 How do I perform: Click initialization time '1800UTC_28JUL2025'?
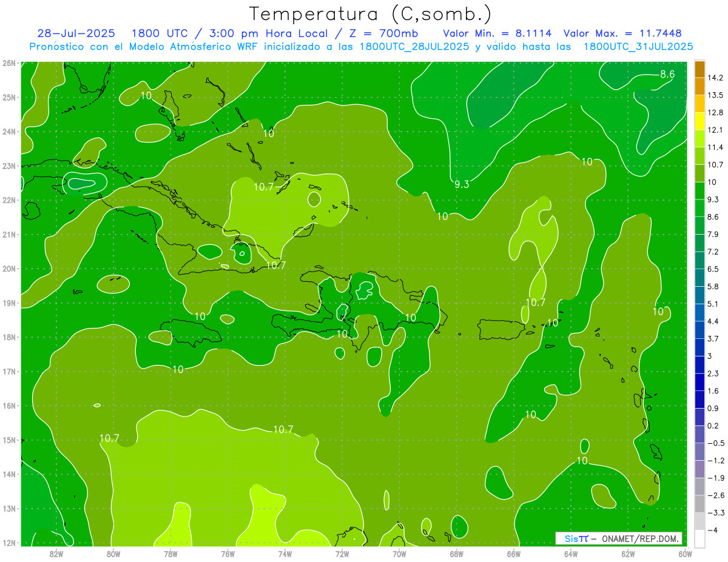pyautogui.click(x=414, y=46)
